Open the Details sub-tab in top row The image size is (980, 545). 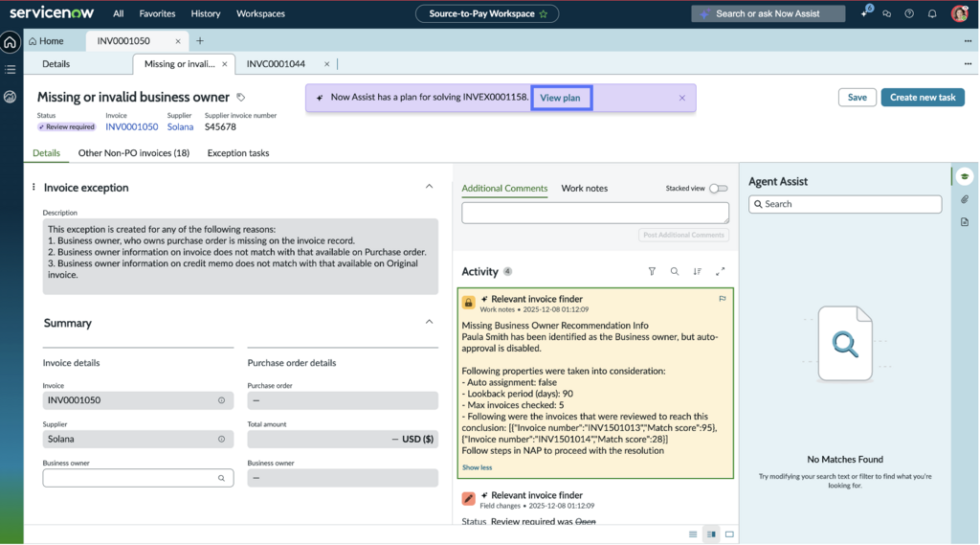pyautogui.click(x=56, y=64)
